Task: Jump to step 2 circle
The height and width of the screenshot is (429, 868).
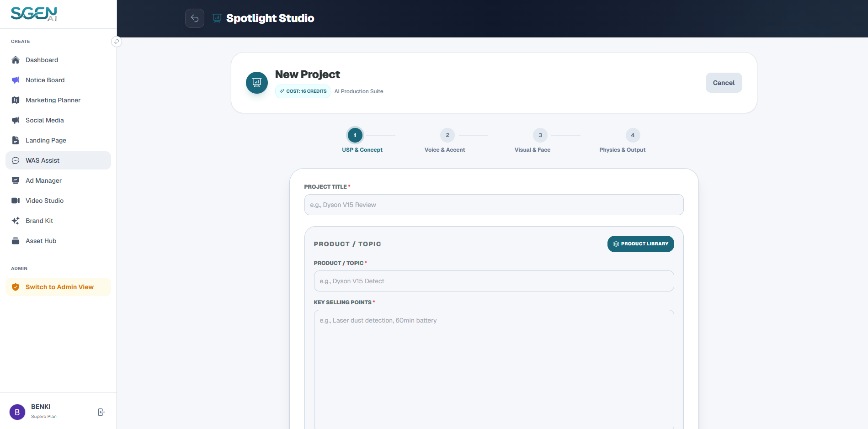Action: (447, 135)
